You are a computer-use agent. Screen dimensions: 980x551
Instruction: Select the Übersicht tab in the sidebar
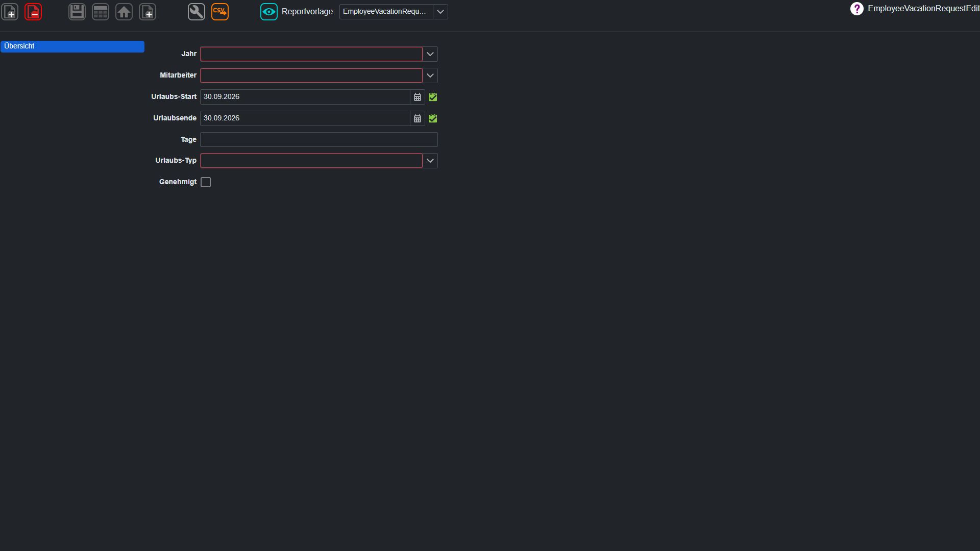(x=72, y=46)
